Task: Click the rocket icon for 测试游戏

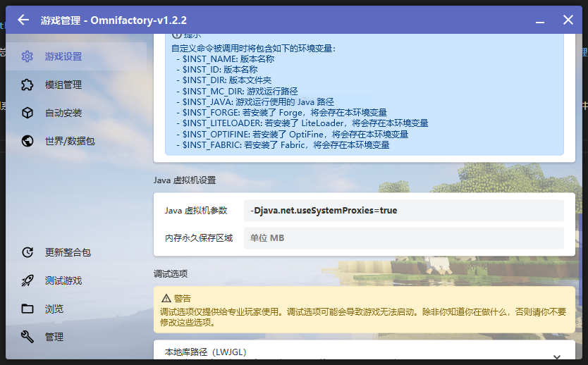Action: (x=27, y=280)
